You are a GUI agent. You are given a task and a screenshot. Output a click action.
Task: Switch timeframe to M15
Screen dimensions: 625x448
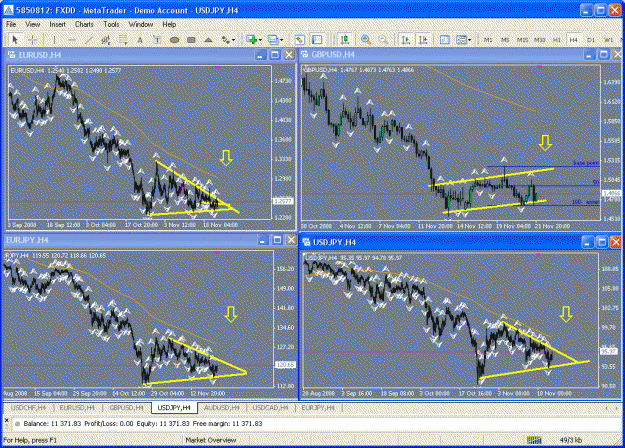(x=522, y=39)
